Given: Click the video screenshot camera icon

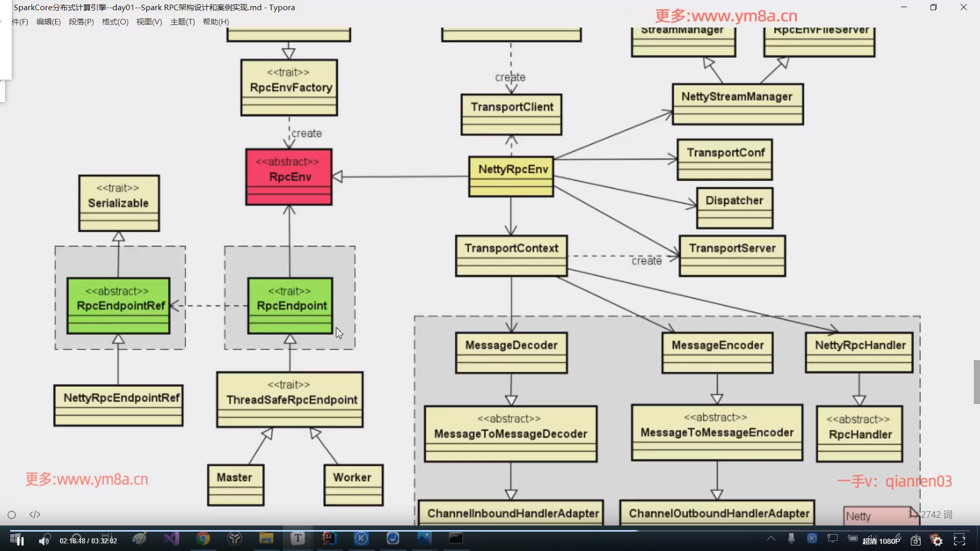Looking at the screenshot, I should [x=916, y=541].
